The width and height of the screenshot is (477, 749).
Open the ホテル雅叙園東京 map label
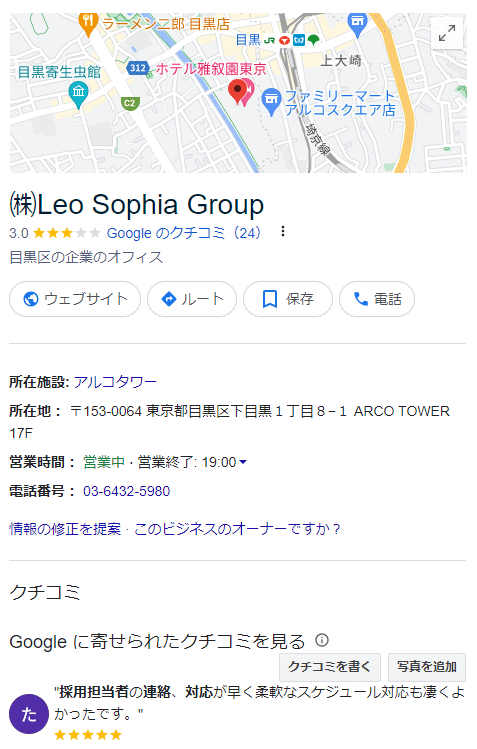[x=211, y=69]
